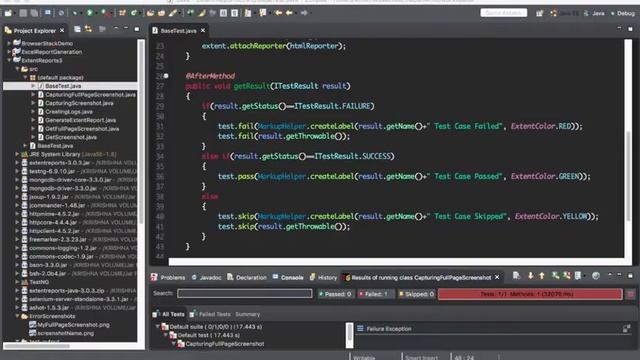Click Next Failed Test down arrow
This screenshot has height=360, width=640.
coord(530,276)
